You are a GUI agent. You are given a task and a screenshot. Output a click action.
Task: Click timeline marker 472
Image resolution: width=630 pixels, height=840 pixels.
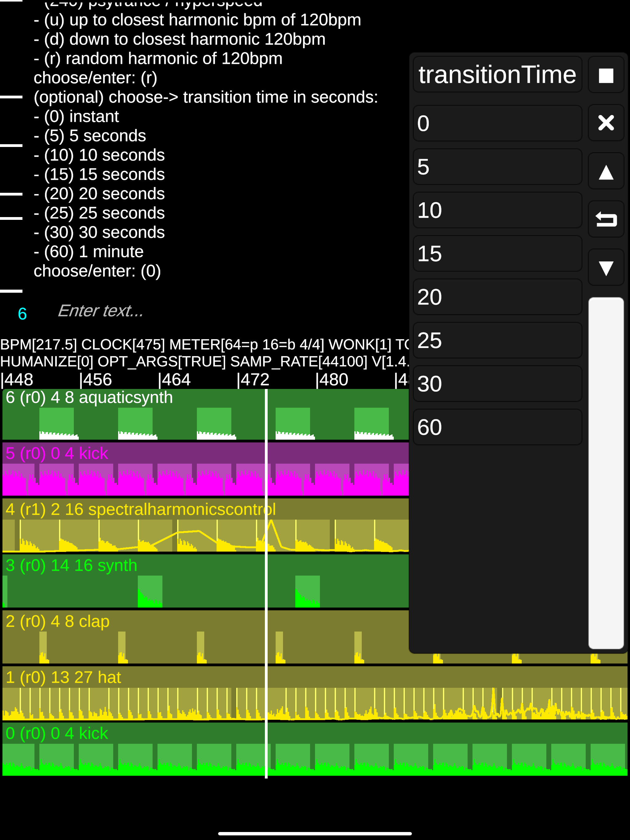point(253,380)
